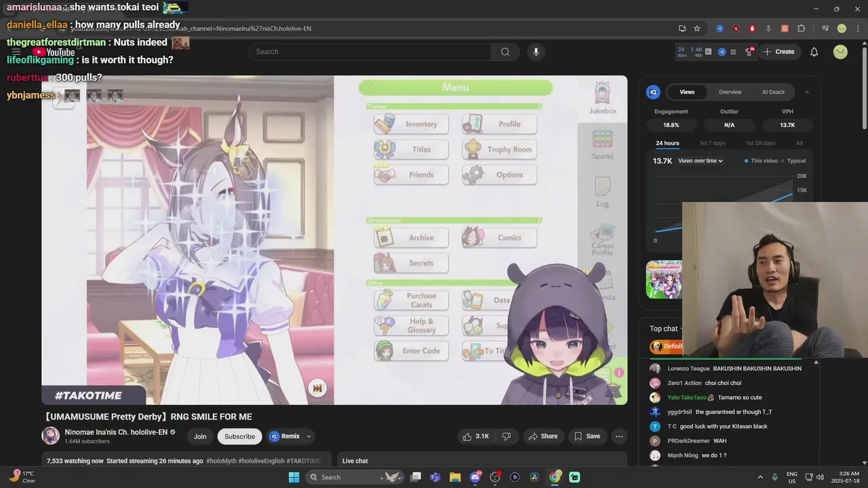Open Ninomae Ina'nis channel name link
This screenshot has height=488, width=868.
(x=116, y=432)
